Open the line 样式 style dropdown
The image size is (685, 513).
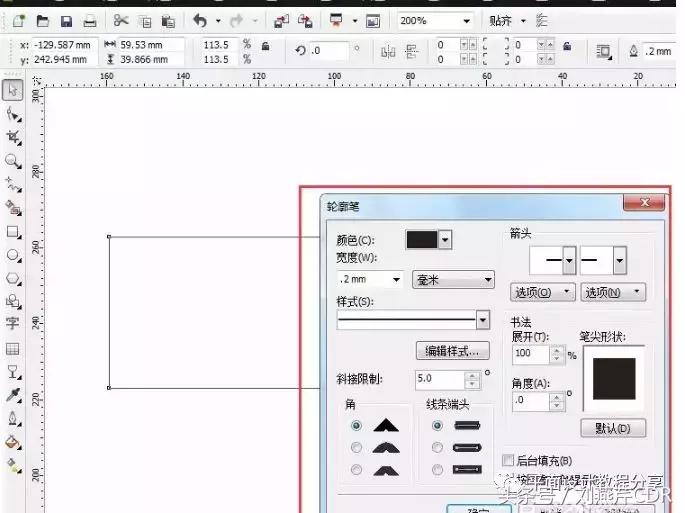(x=482, y=320)
